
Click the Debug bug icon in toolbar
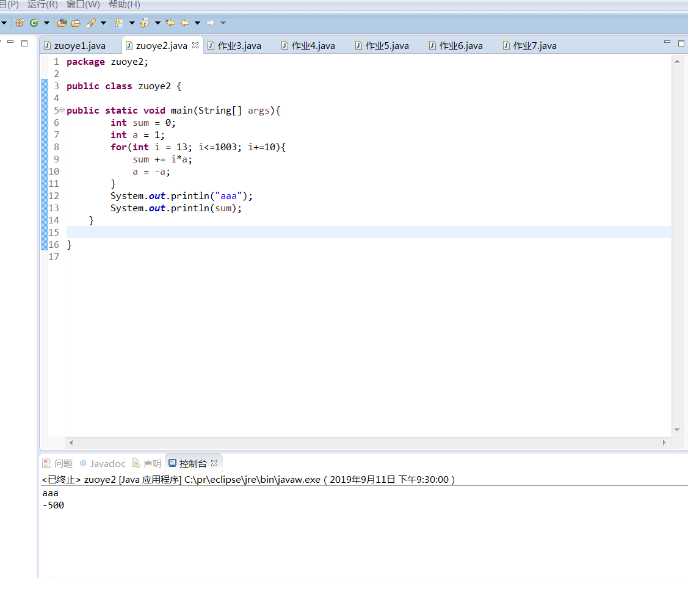point(19,22)
